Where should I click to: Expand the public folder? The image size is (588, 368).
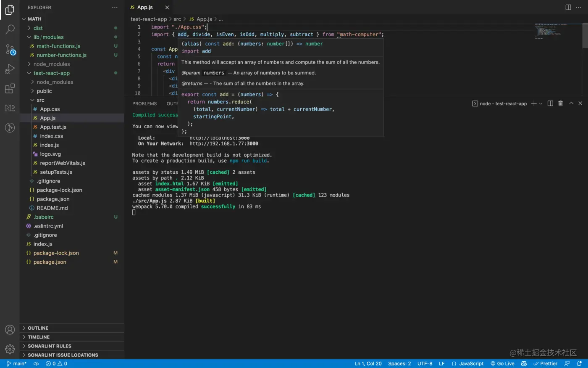tap(72, 91)
